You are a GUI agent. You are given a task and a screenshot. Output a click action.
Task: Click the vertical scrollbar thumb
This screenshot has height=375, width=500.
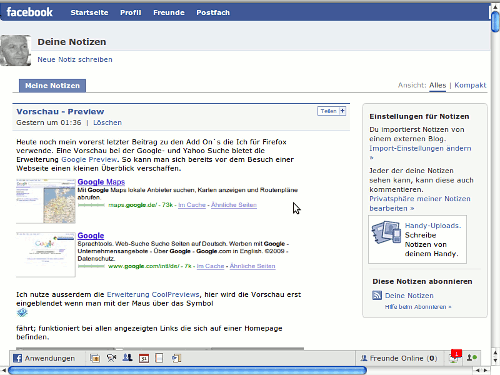point(495,22)
